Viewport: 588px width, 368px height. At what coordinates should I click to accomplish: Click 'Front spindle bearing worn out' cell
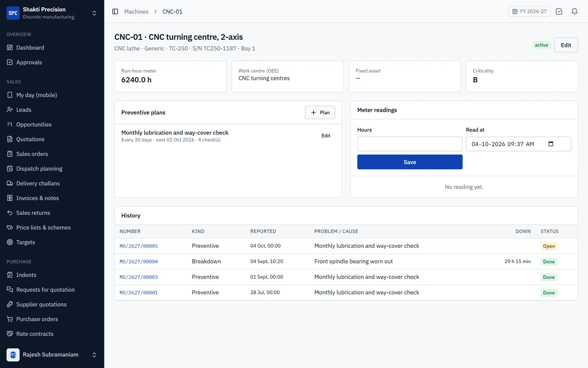pyautogui.click(x=354, y=261)
